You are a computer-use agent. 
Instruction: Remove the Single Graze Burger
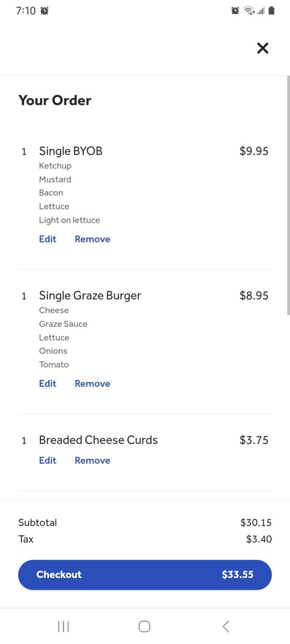pos(92,384)
